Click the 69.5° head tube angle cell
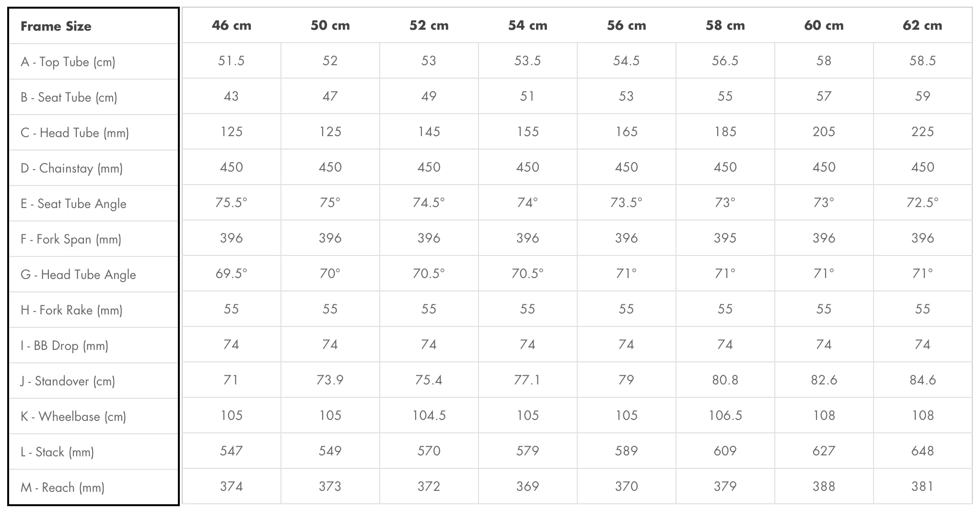The height and width of the screenshot is (510, 980). (x=231, y=274)
